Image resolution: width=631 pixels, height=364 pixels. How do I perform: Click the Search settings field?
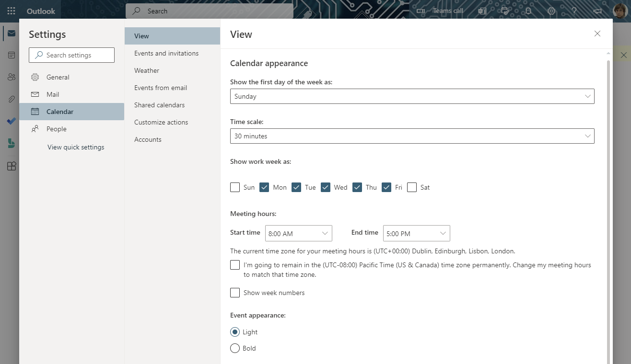click(72, 55)
